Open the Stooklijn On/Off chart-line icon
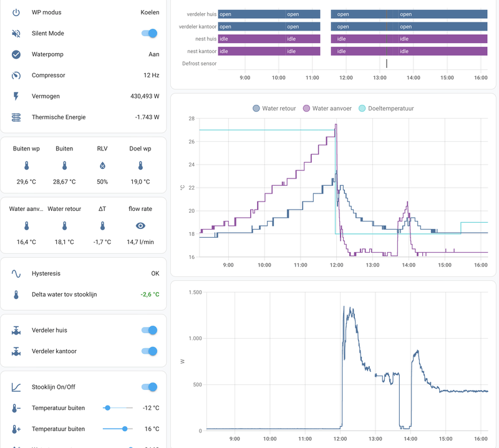 [16, 387]
